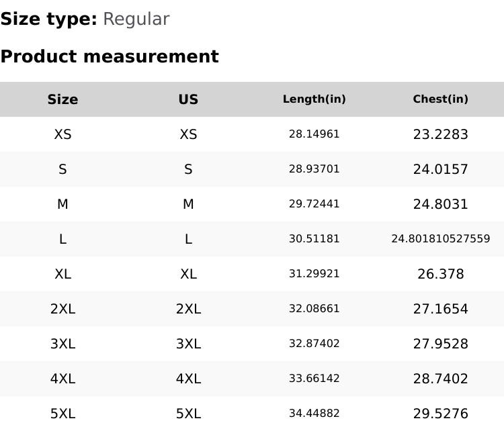
Task: Click the US column header
Action: point(188,99)
